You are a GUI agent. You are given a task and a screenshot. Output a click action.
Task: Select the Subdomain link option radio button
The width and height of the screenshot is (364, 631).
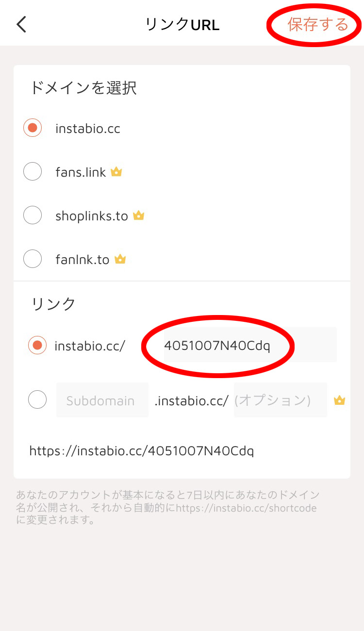coord(37,400)
